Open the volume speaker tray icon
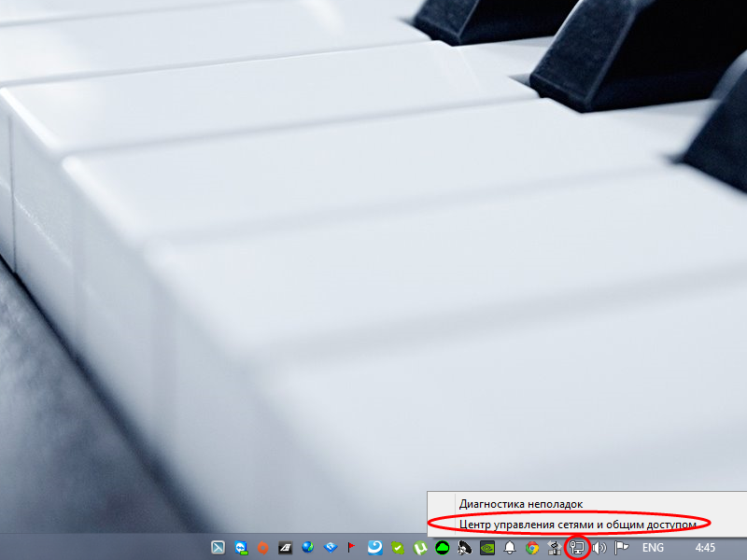The height and width of the screenshot is (560, 747). pos(599,548)
